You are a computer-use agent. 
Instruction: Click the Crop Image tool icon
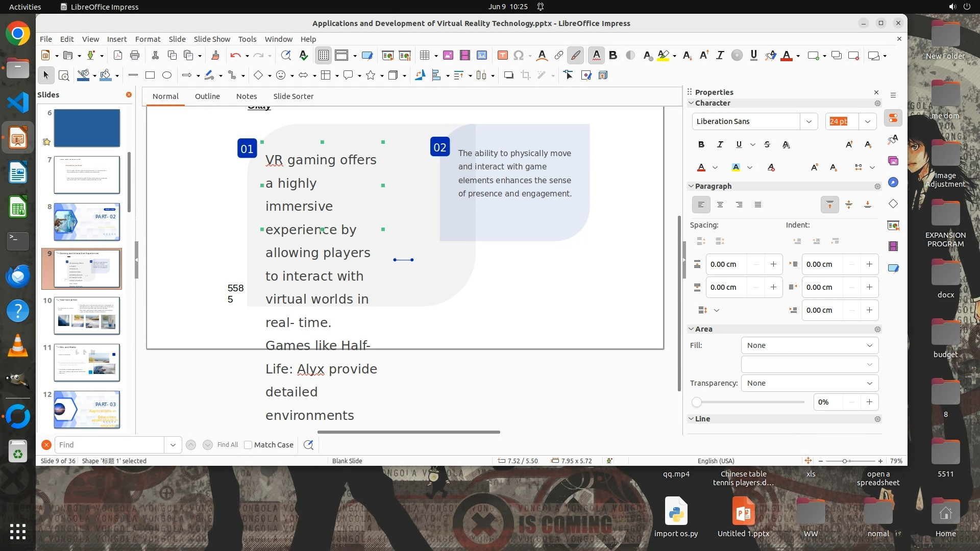[x=526, y=76]
